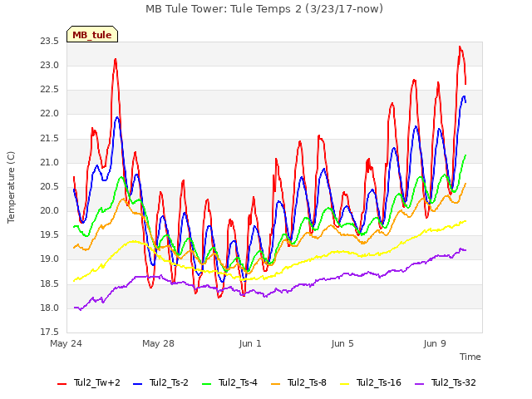Click the 21.5 y-axis tick value
Screen dimensions: 532x399
click(x=50, y=139)
